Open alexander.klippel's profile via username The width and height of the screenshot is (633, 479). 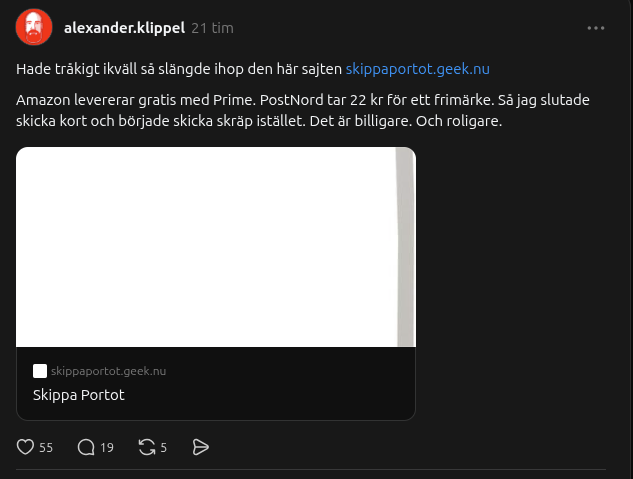(x=124, y=28)
